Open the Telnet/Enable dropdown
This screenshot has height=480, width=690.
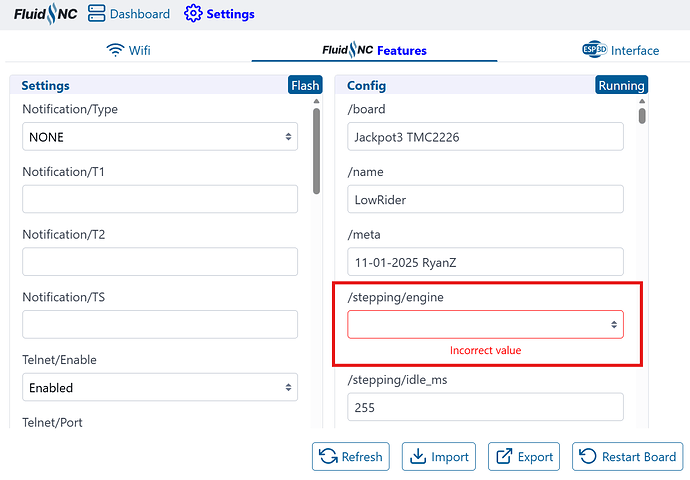click(160, 387)
